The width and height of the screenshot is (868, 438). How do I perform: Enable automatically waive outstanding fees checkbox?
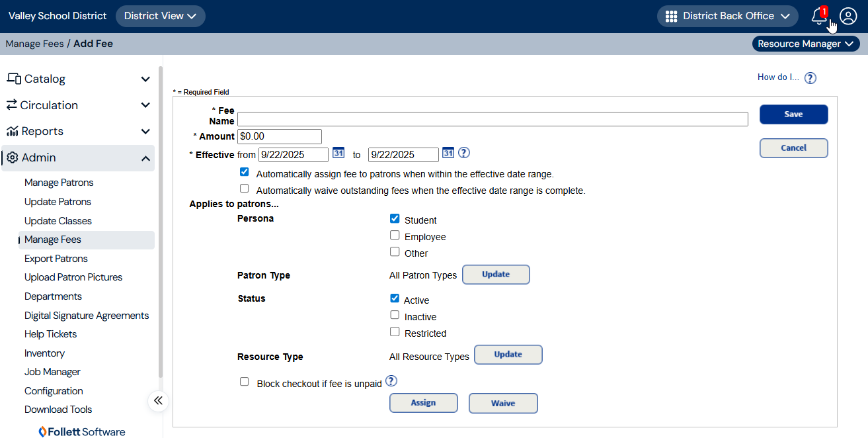click(x=245, y=189)
